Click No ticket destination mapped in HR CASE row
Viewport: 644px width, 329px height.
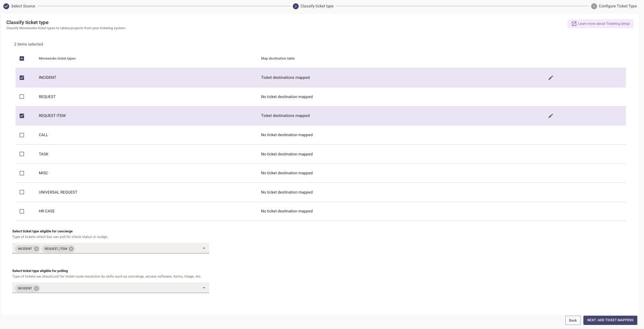(x=287, y=211)
